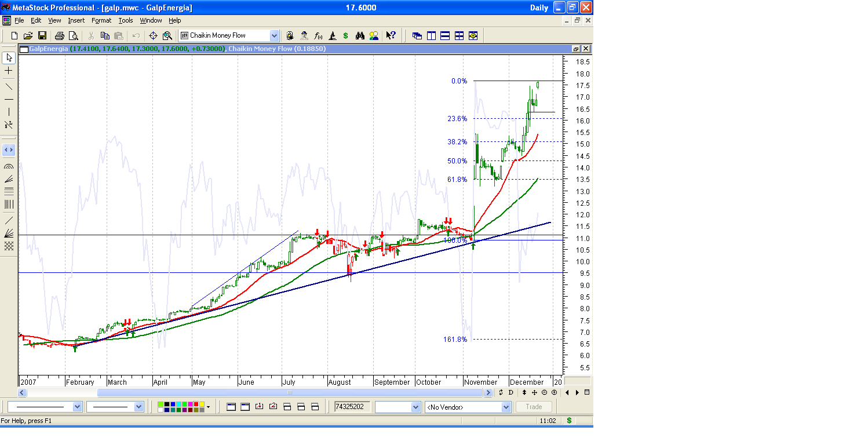Select the Fibonacci time zones tool
Viewport: 868px width, 445px height.
point(9,204)
